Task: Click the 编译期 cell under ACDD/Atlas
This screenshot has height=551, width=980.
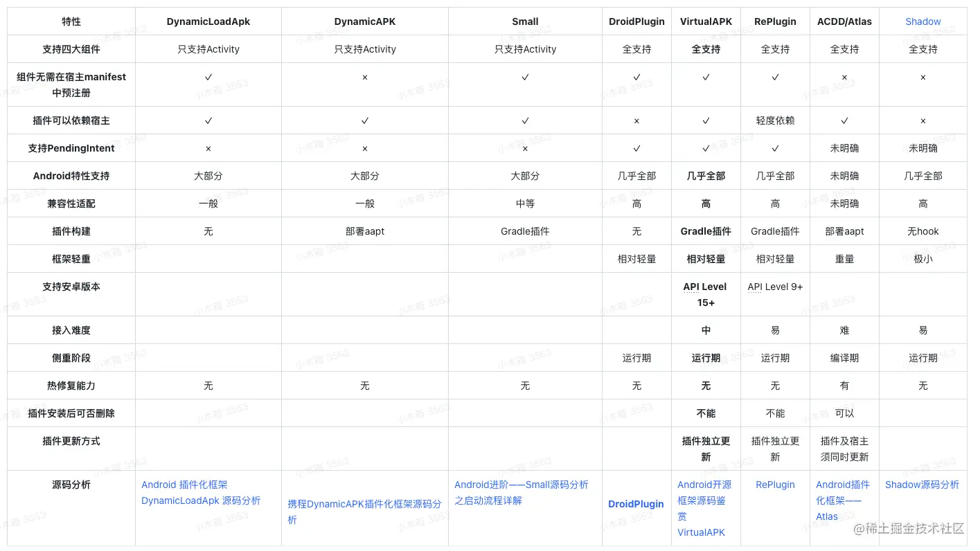Action: [x=844, y=358]
